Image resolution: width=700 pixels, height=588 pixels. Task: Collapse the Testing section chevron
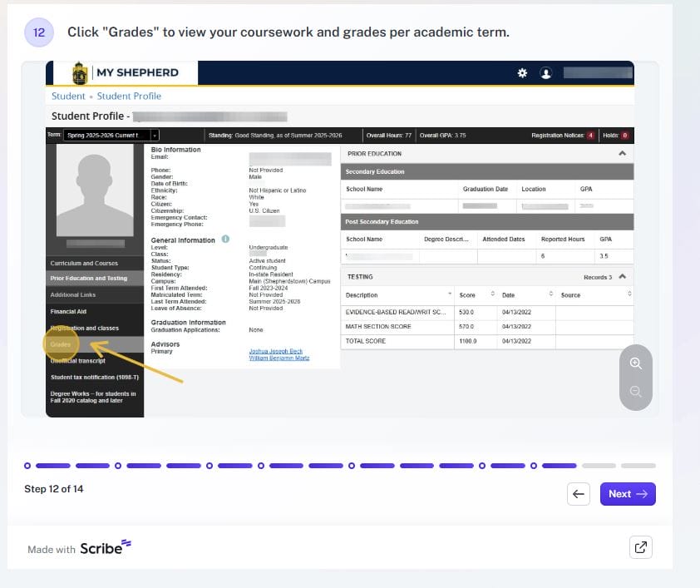click(622, 277)
